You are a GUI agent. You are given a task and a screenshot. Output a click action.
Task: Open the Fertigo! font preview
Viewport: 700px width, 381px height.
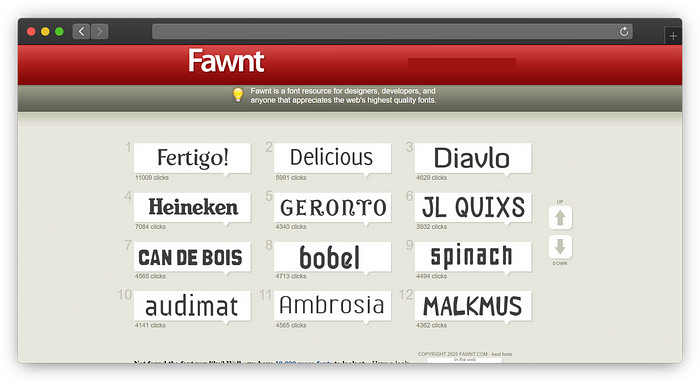[x=192, y=158]
